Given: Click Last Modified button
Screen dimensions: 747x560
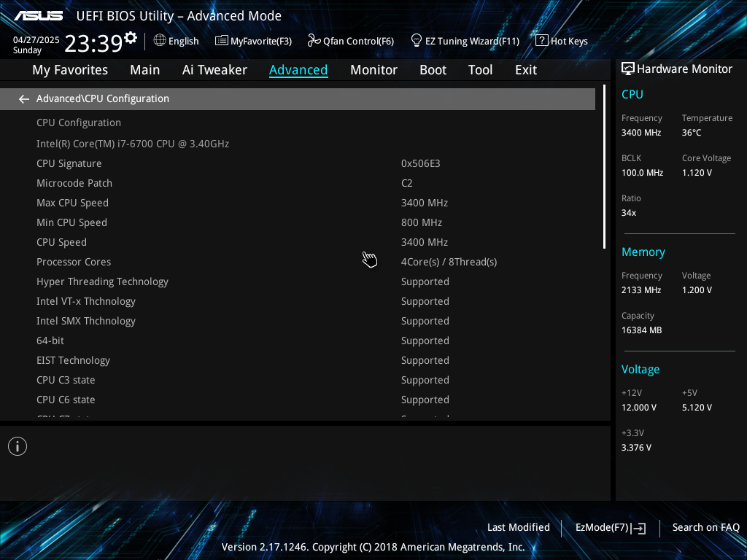Looking at the screenshot, I should [x=519, y=528].
